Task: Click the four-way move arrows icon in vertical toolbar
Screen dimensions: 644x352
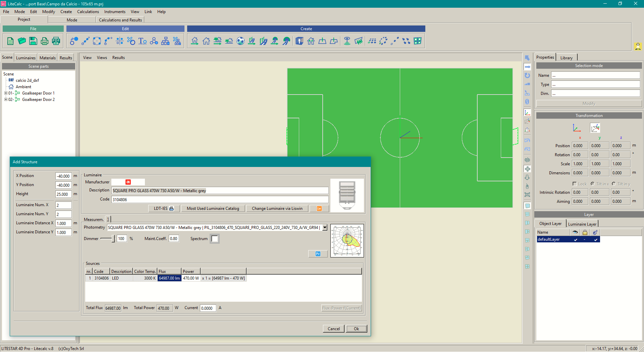Action: tap(527, 169)
